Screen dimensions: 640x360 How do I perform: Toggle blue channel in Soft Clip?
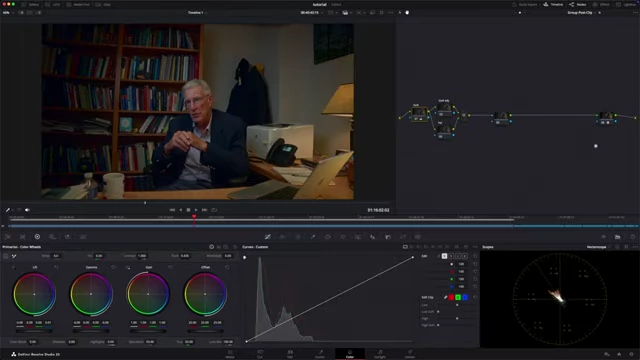(465, 297)
